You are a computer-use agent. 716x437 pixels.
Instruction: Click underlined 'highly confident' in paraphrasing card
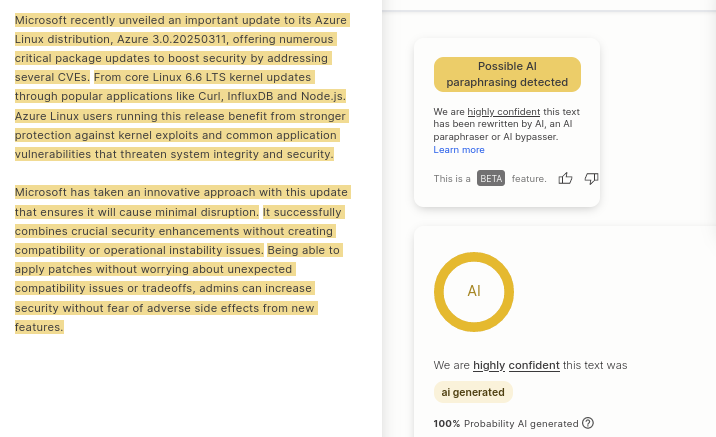click(x=504, y=112)
